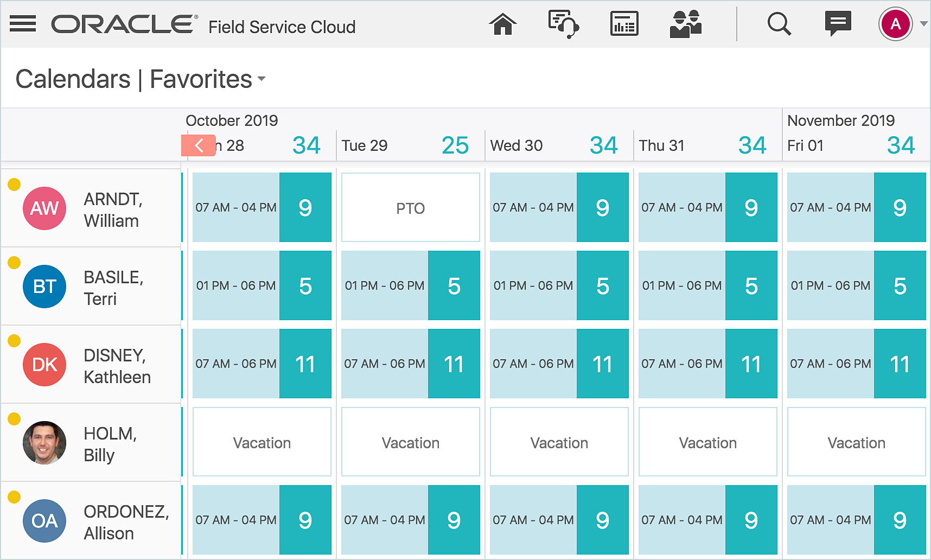Click the search magnifier icon
Viewport: 931px width, 560px height.
(779, 24)
